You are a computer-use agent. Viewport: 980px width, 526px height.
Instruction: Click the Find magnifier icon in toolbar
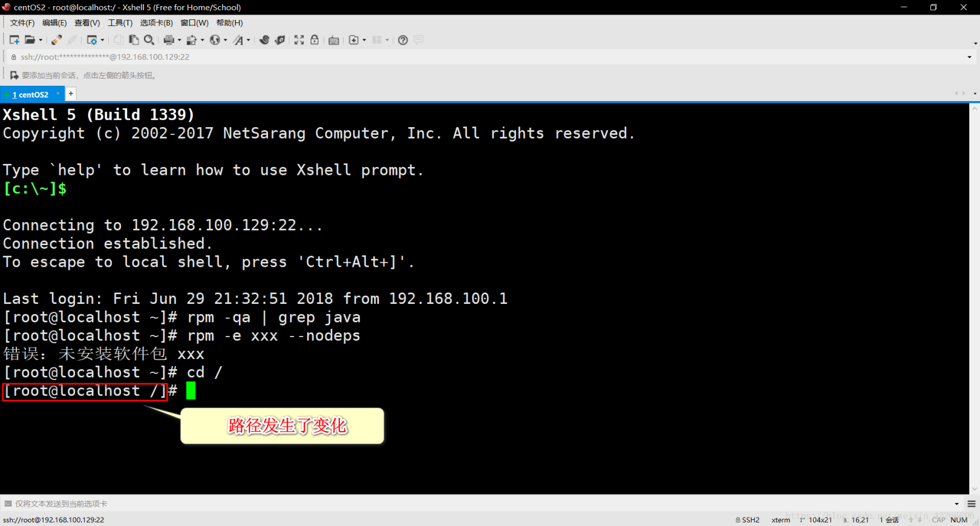tap(149, 40)
